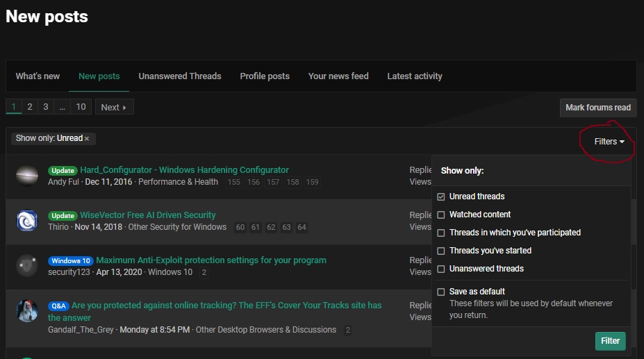644x359 pixels.
Task: Open the page jump ellipsis
Action: coord(62,107)
